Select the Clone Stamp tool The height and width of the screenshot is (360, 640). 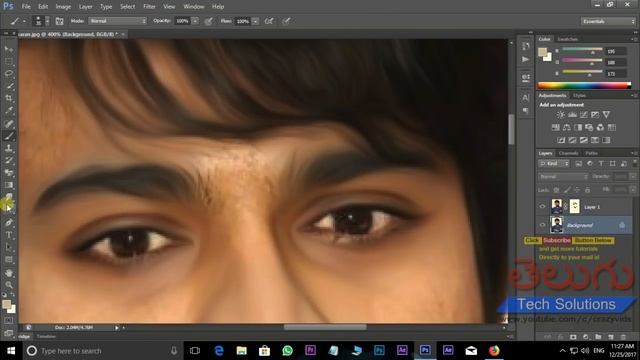point(9,148)
